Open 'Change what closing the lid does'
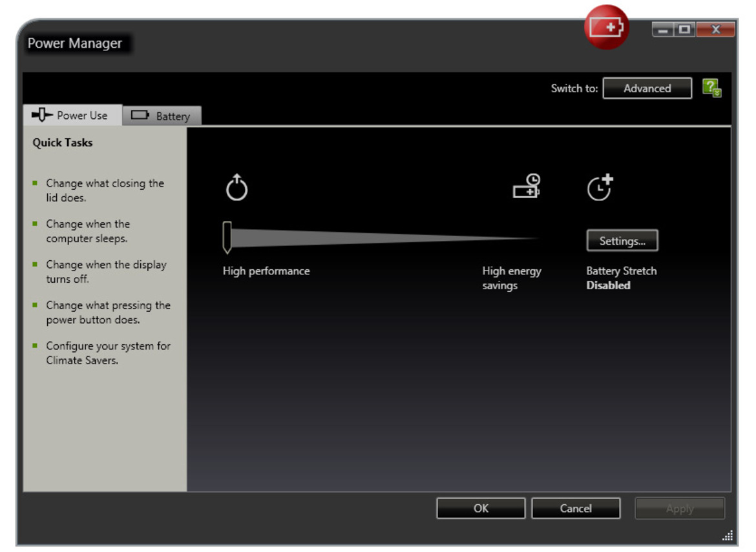This screenshot has height=552, width=756. click(105, 190)
